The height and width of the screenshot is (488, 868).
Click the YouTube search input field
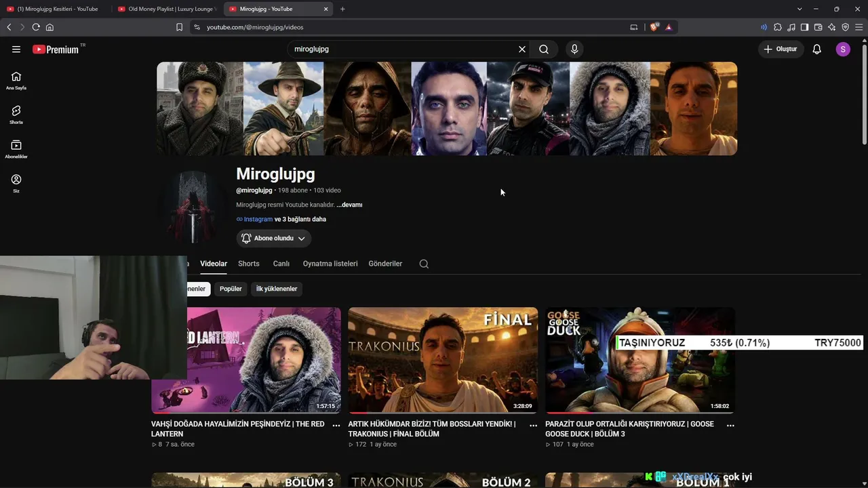(405, 49)
